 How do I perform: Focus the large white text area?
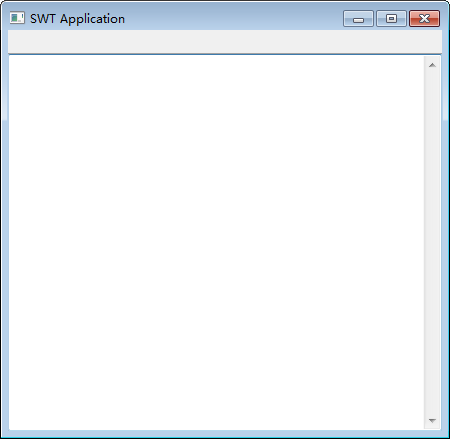click(x=216, y=243)
